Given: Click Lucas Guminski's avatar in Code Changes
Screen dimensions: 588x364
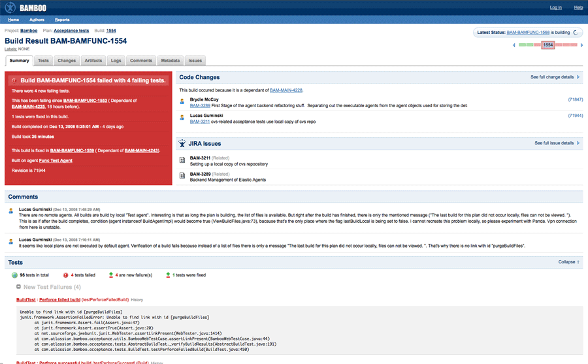Looking at the screenshot, I should click(182, 118).
